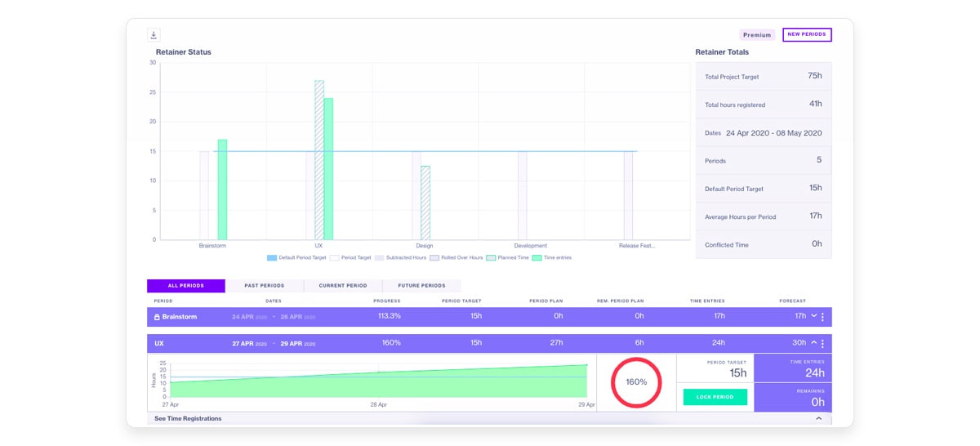Open the Brainstorm period three-dot menu
This screenshot has width=980, height=446.
pyautogui.click(x=822, y=317)
